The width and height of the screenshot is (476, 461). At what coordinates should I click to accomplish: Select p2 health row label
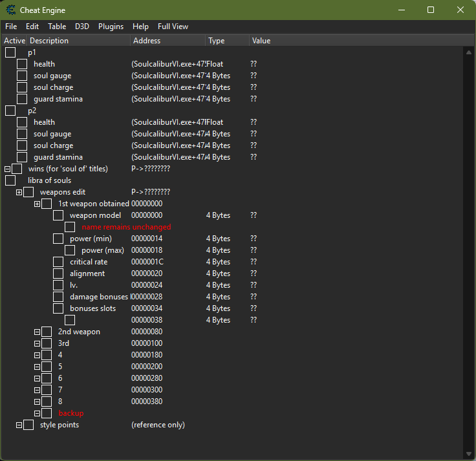coord(45,122)
